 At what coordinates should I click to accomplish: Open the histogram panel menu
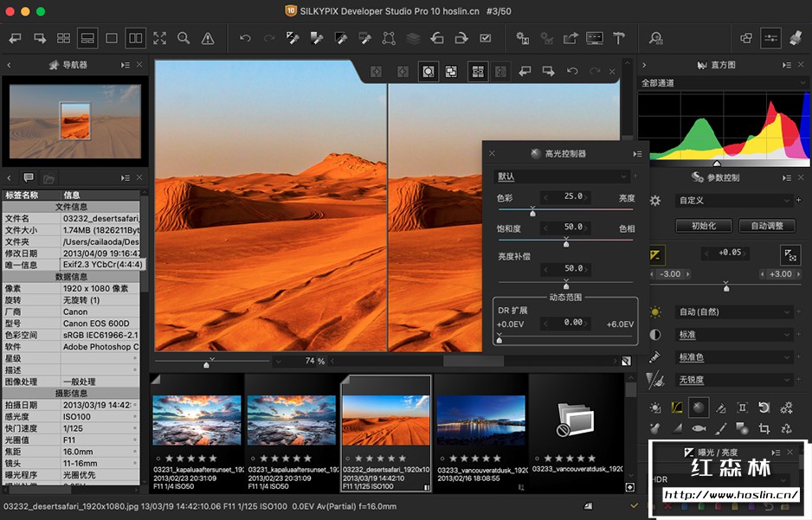click(x=787, y=65)
